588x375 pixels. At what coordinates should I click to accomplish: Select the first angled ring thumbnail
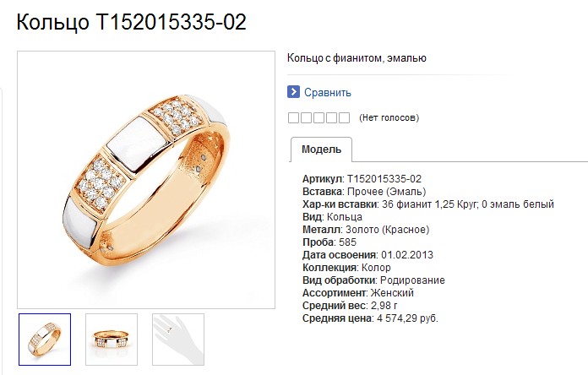[45, 340]
